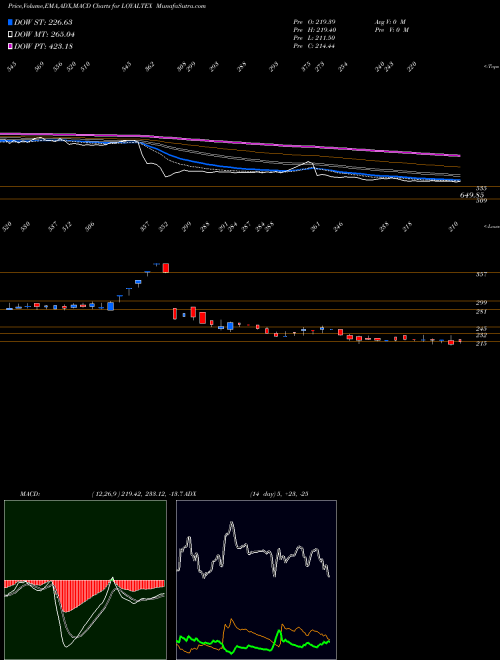This screenshot has width=500, height=660.
Task: Click the tall red candle at the price peak
Action: tap(166, 268)
